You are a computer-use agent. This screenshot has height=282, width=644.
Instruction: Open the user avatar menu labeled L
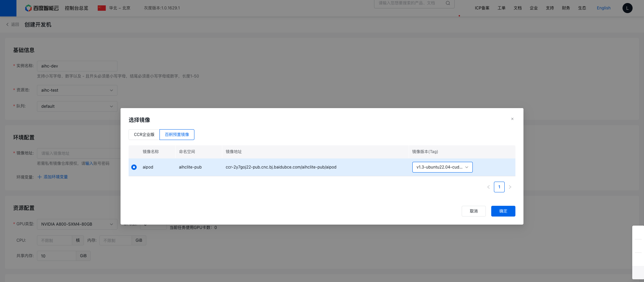click(x=627, y=8)
